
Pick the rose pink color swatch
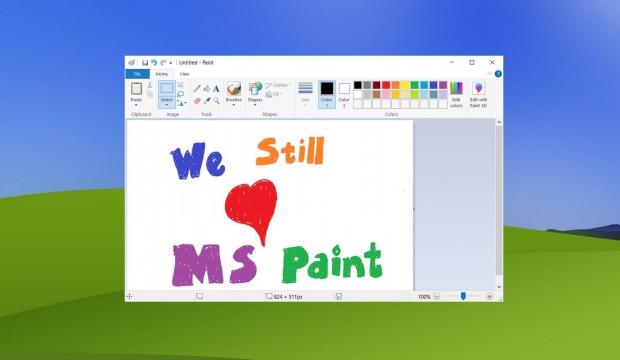coord(386,95)
